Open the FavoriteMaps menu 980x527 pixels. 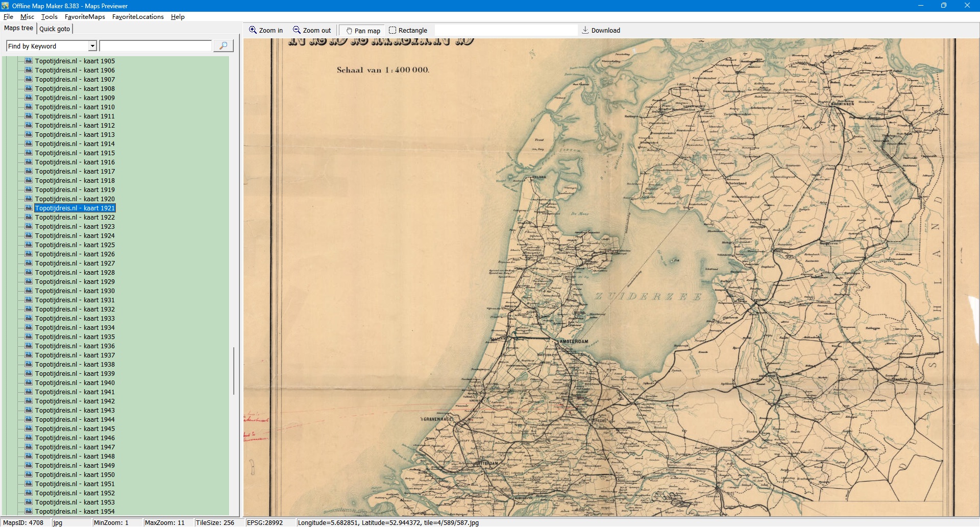pos(85,17)
